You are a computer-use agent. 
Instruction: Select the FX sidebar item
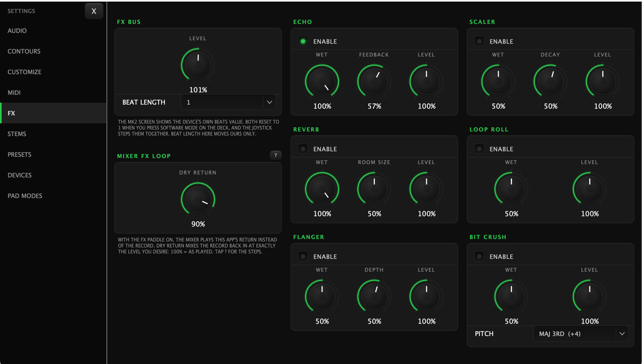(53, 113)
